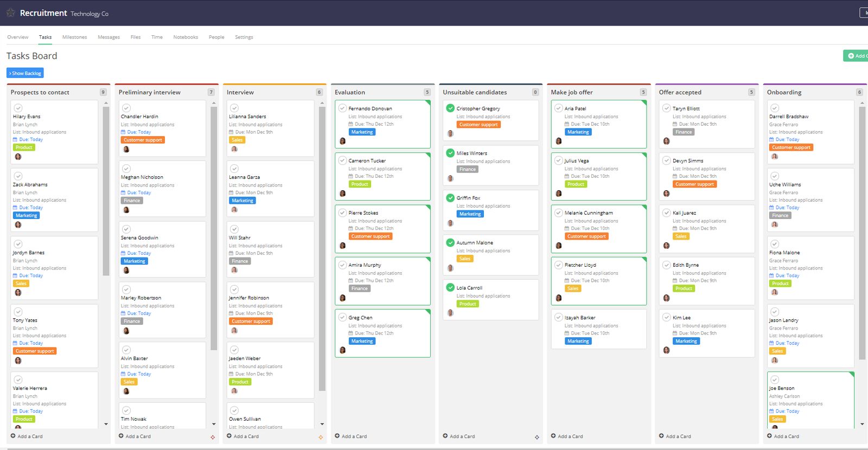Click scroll-down arrow in Onboarding column
The height and width of the screenshot is (450, 868).
coord(862,425)
